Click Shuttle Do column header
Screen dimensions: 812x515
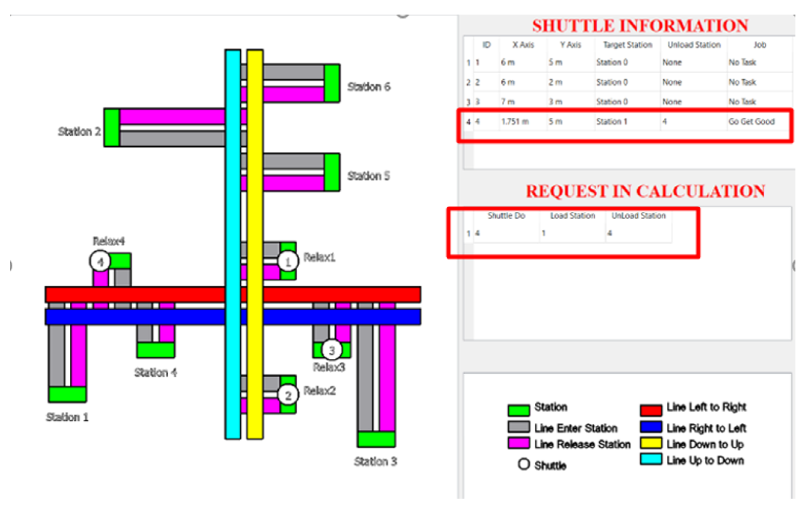(x=506, y=216)
